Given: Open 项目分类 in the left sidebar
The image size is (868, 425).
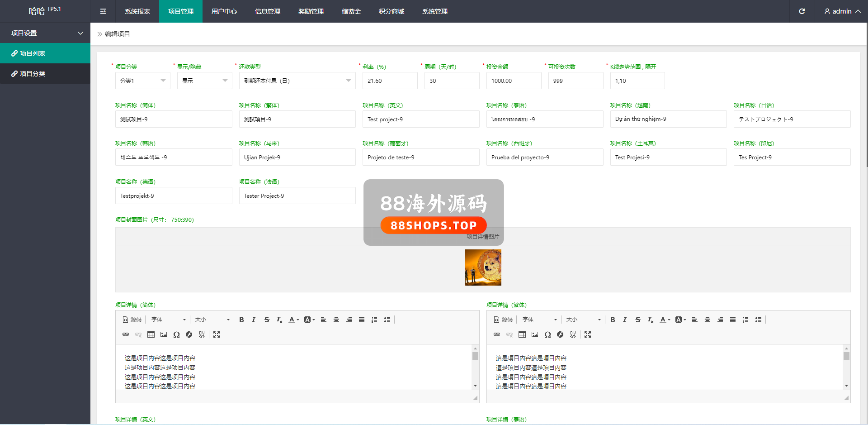Looking at the screenshot, I should click(32, 74).
